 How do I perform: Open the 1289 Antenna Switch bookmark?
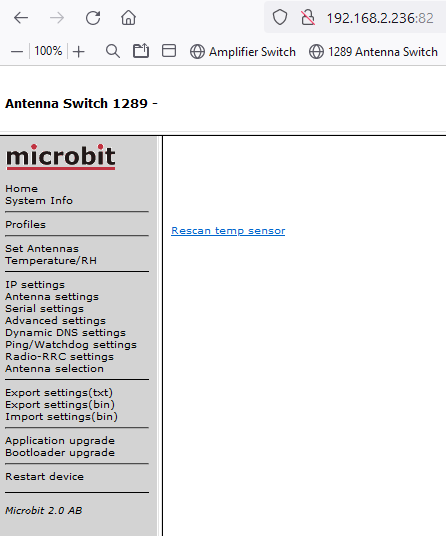click(373, 52)
